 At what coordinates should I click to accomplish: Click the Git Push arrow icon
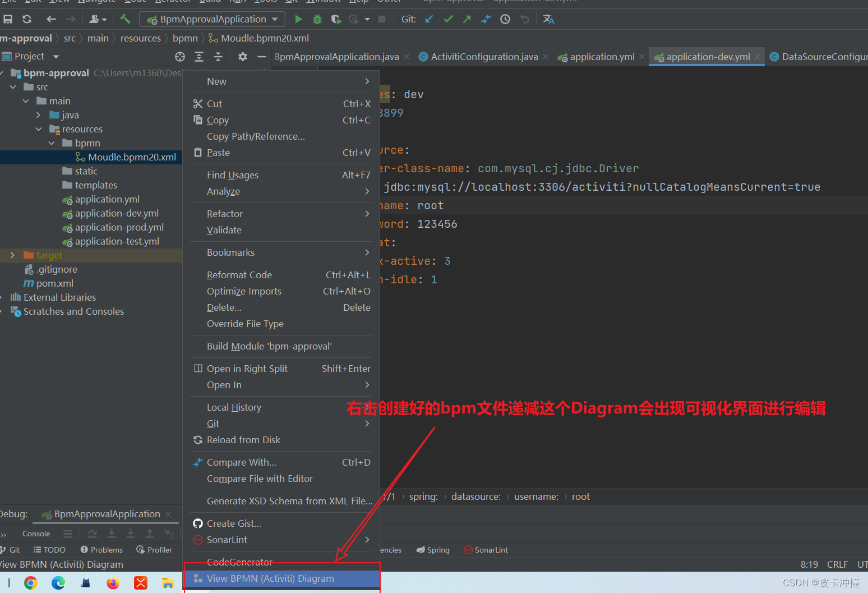click(467, 19)
